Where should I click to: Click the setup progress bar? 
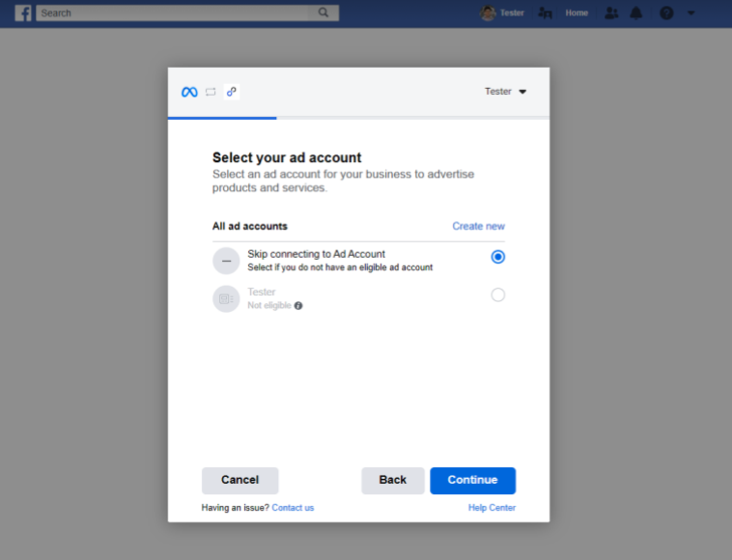[358, 118]
